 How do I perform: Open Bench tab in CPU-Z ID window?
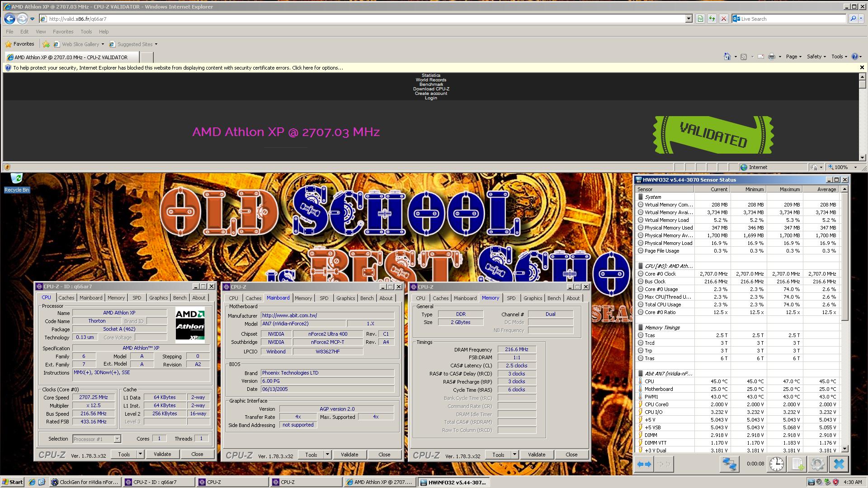pos(179,298)
